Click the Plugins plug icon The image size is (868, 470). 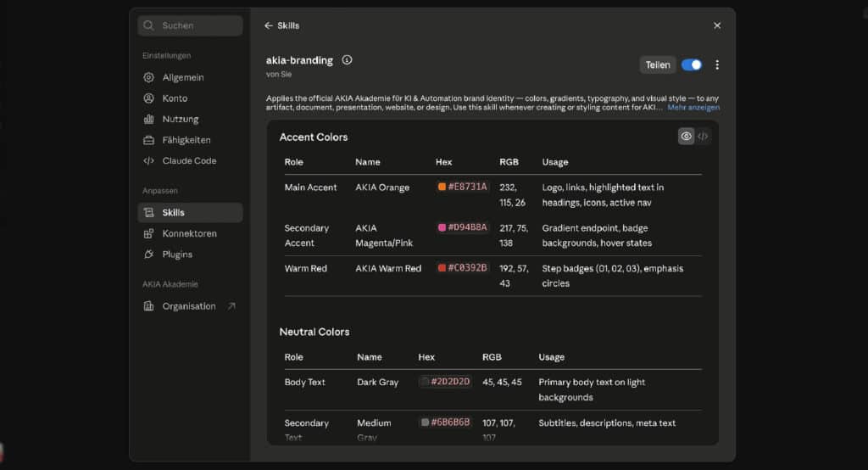(148, 255)
